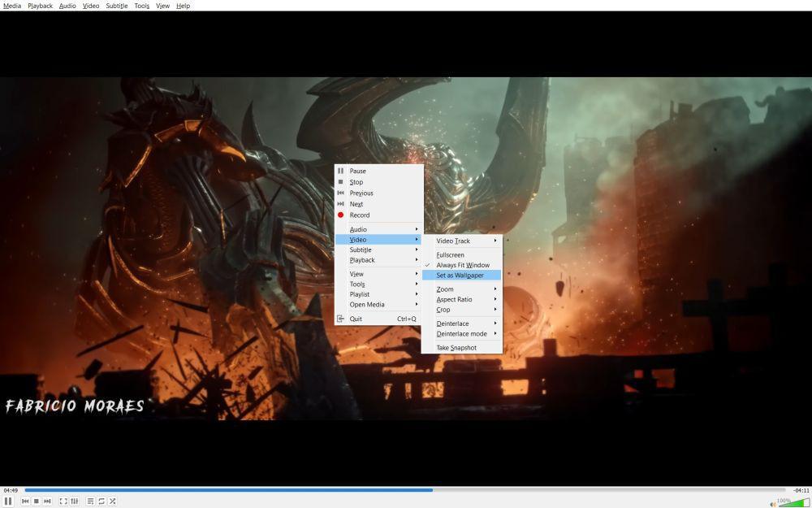Toggle shuffle random playback icon
The width and height of the screenshot is (812, 508).
click(x=112, y=501)
